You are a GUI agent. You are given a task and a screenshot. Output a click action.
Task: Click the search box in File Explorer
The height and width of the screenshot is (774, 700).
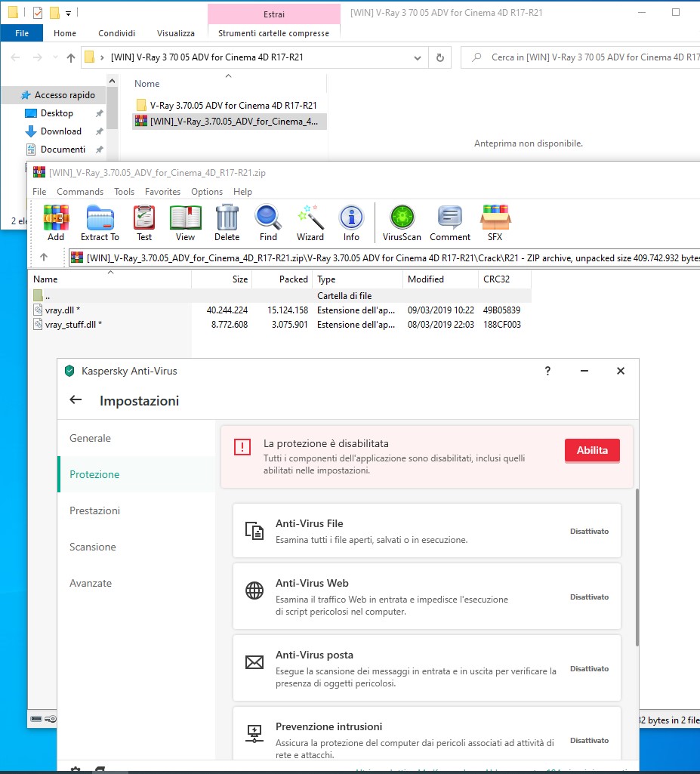581,57
